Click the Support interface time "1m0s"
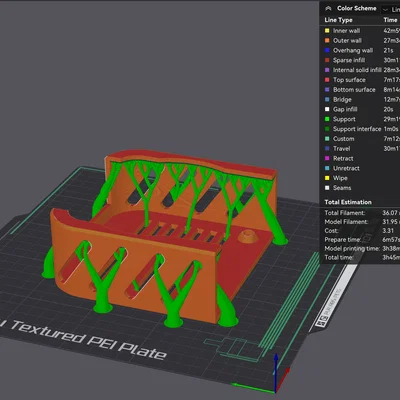This screenshot has width=400, height=400. point(391,129)
